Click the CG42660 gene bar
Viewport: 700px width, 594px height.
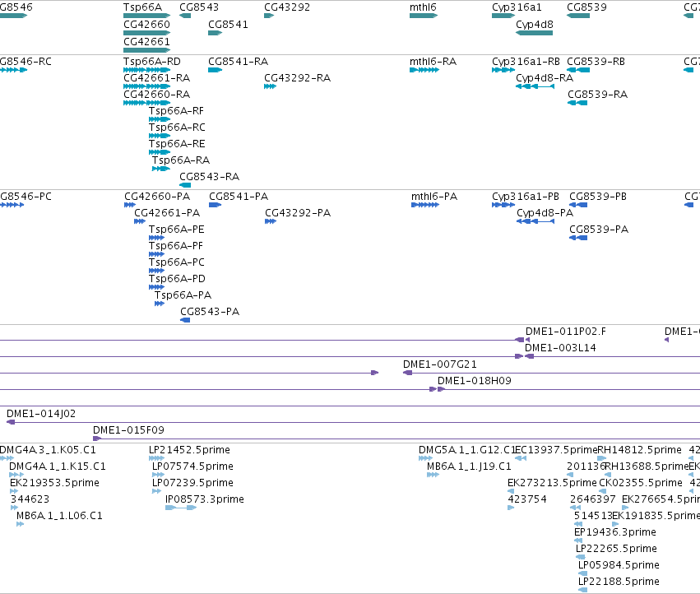click(x=147, y=33)
